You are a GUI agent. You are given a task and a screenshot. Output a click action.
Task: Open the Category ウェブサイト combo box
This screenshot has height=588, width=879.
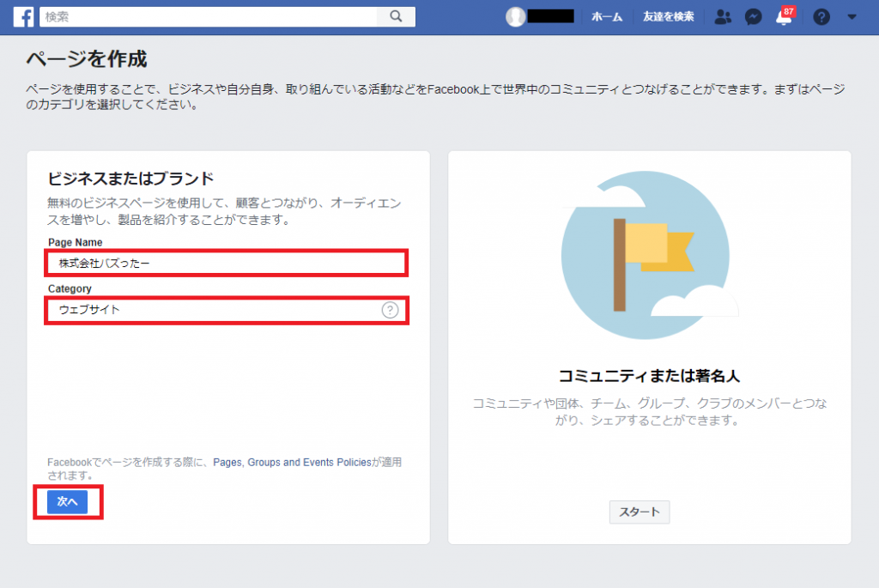(215, 310)
